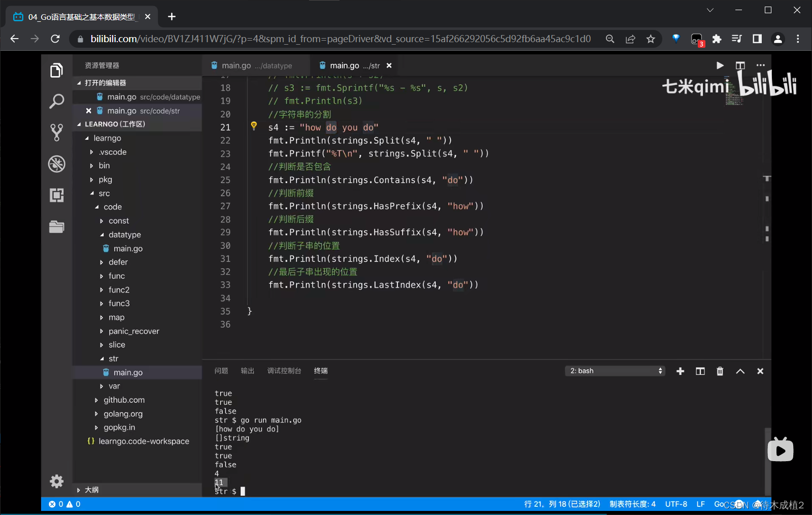Open the editor more actions ellipsis
Image resolution: width=812 pixels, height=515 pixels.
(x=760, y=66)
